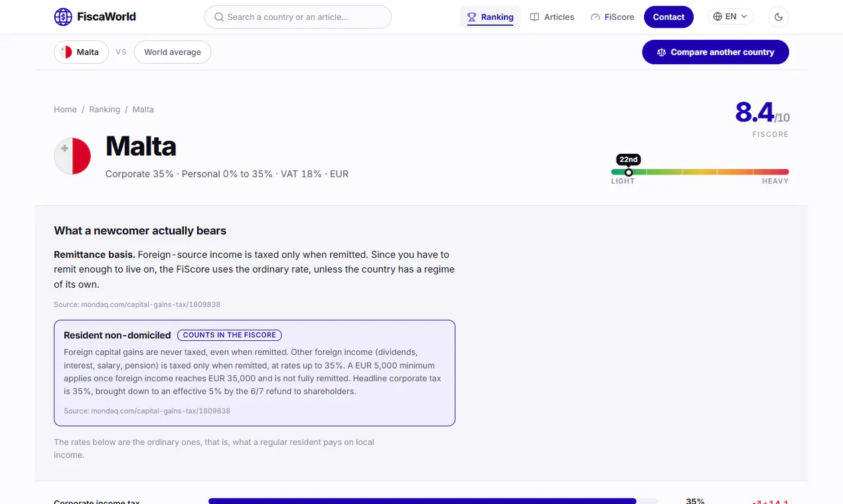Click the Corporate 35% tax summary line

[227, 174]
